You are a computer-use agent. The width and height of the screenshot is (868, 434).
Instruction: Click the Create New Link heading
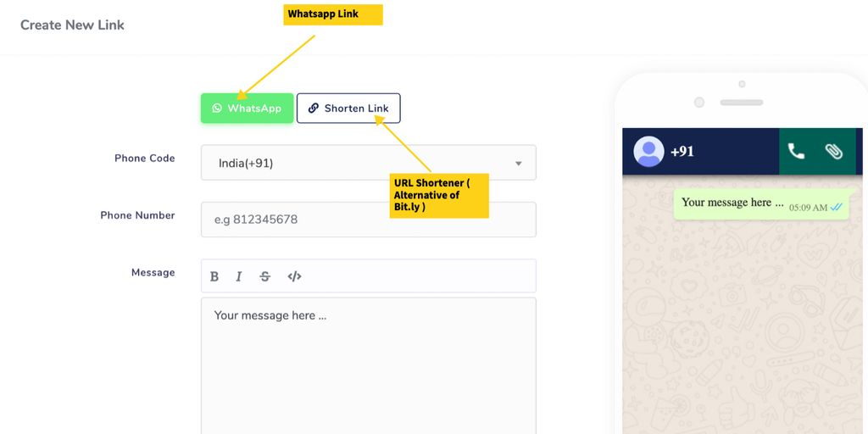pos(73,25)
